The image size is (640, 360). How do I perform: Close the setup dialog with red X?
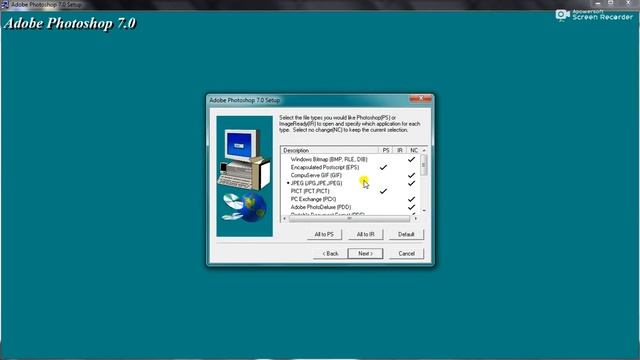(420, 98)
